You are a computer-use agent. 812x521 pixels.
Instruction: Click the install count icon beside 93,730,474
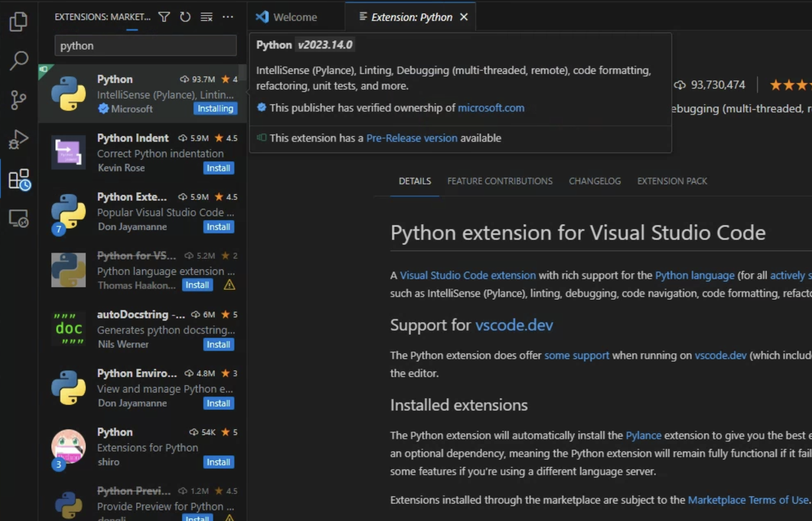click(x=680, y=85)
